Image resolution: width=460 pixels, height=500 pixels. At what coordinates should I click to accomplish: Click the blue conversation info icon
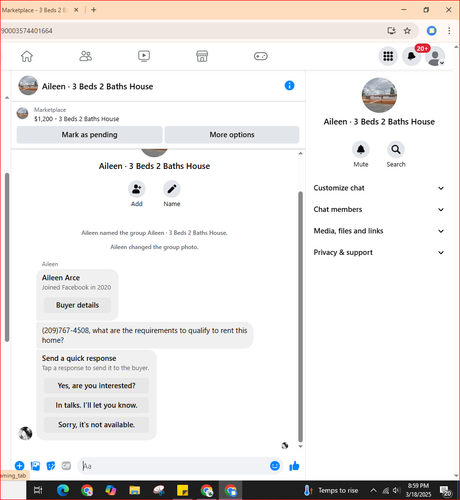pyautogui.click(x=289, y=86)
